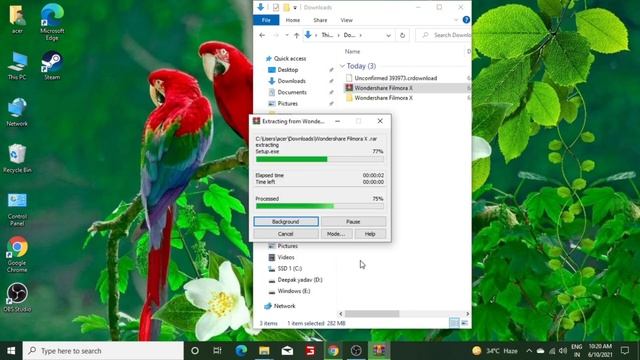Switch to large icons view layout
The height and width of the screenshot is (360, 640).
tap(464, 323)
